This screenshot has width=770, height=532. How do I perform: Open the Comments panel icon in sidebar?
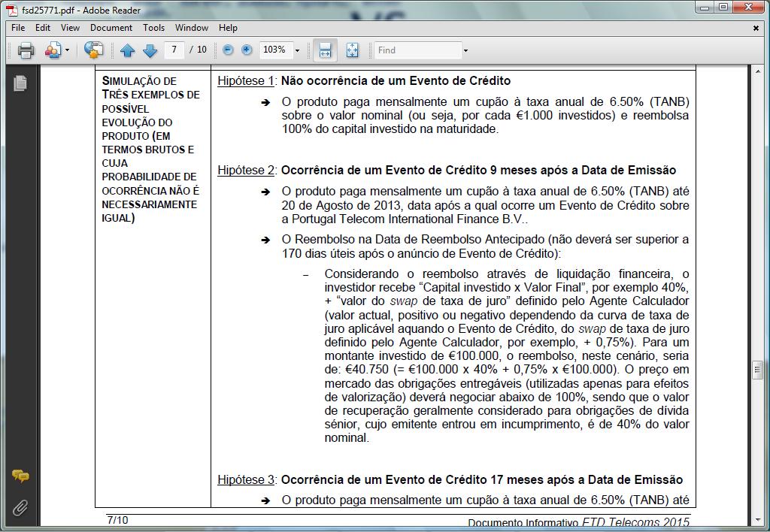[x=20, y=476]
